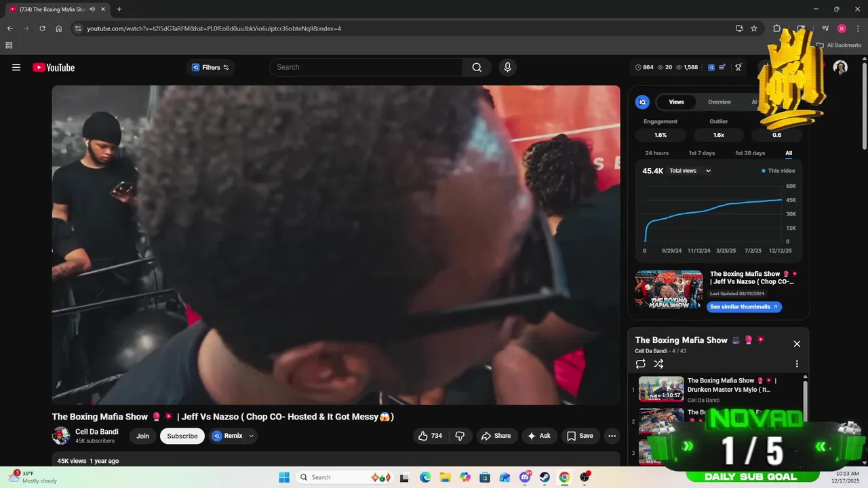This screenshot has height=488, width=868.
Task: Click the search magnifier button
Action: click(x=477, y=67)
